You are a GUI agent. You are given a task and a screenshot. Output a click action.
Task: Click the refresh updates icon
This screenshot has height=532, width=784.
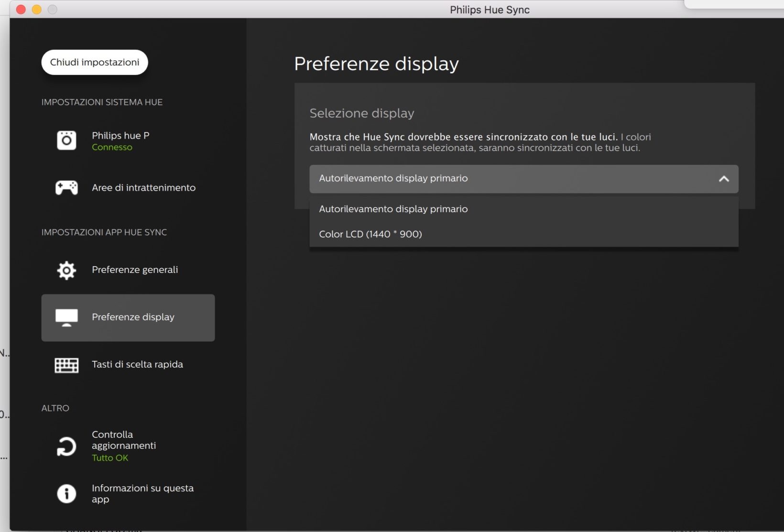tap(66, 446)
